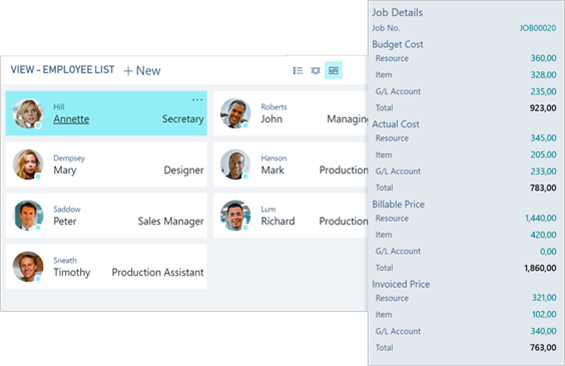The height and width of the screenshot is (366, 565).
Task: Select the tile grid view icon
Action: tap(334, 71)
